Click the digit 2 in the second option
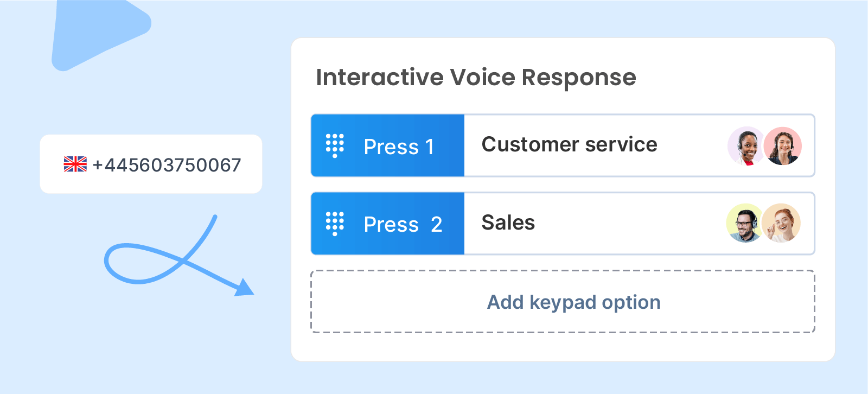868x394 pixels. point(437,225)
